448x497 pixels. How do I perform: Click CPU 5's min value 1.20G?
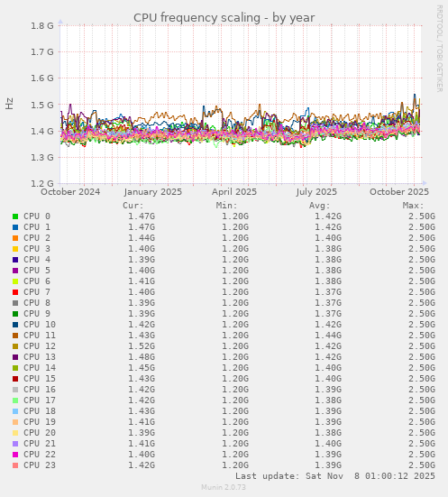235,271
